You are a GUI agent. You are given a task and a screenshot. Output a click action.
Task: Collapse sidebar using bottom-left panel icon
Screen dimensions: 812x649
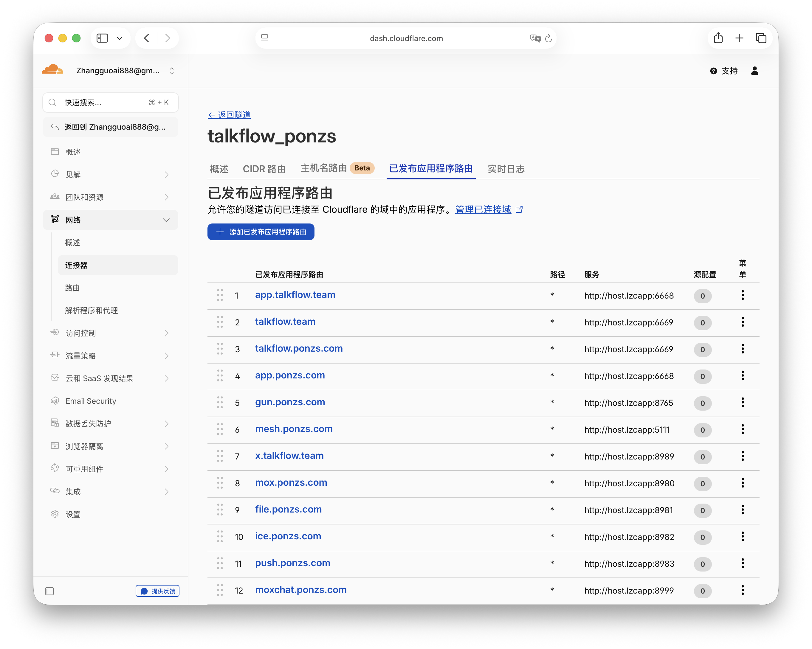tap(49, 591)
